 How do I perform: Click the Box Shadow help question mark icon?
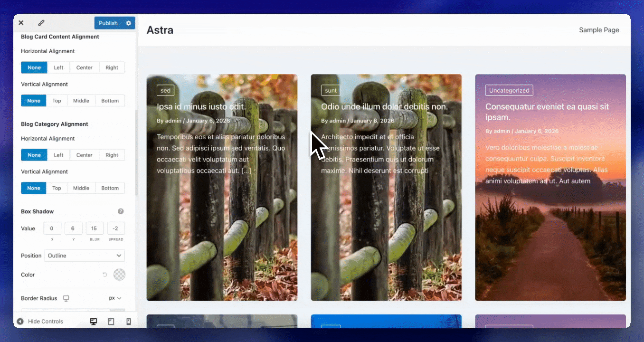point(121,211)
